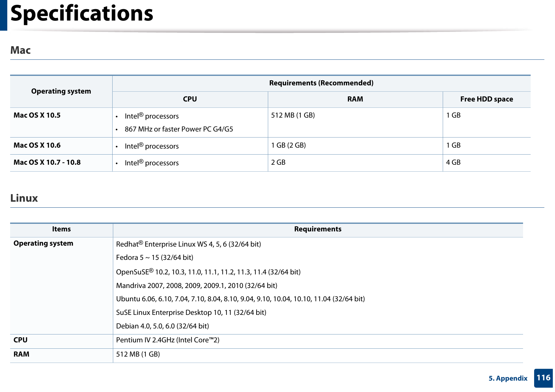Click the Intel processors entry for Mac OS X 10.6

click(152, 146)
